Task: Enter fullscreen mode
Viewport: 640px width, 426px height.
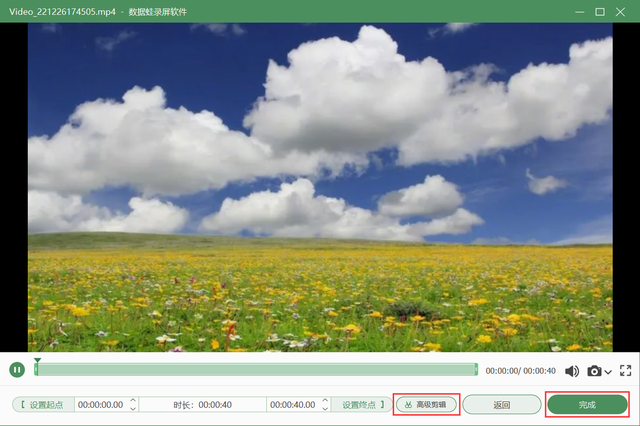Action: click(625, 371)
